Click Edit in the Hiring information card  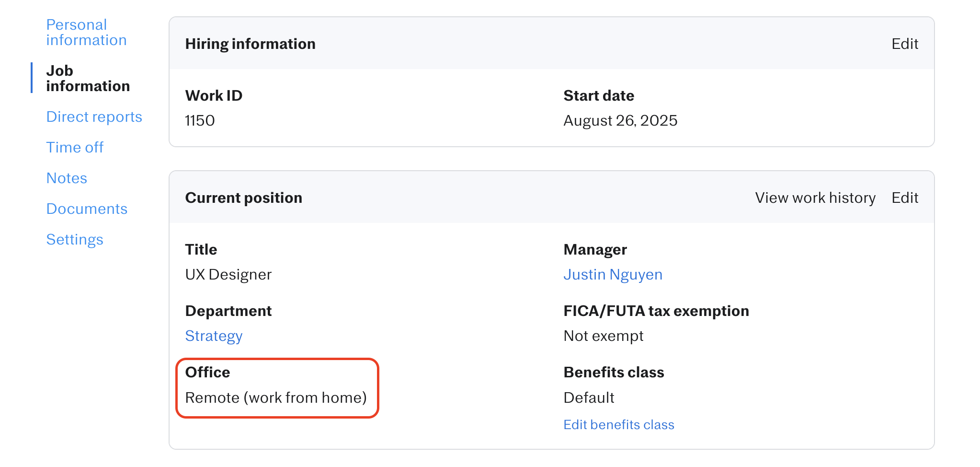(x=904, y=44)
